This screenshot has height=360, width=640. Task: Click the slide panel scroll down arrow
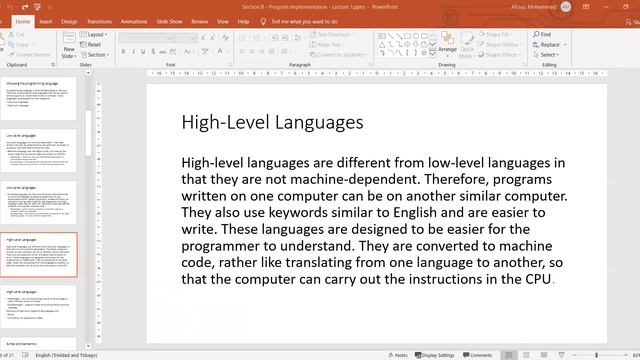point(88,346)
